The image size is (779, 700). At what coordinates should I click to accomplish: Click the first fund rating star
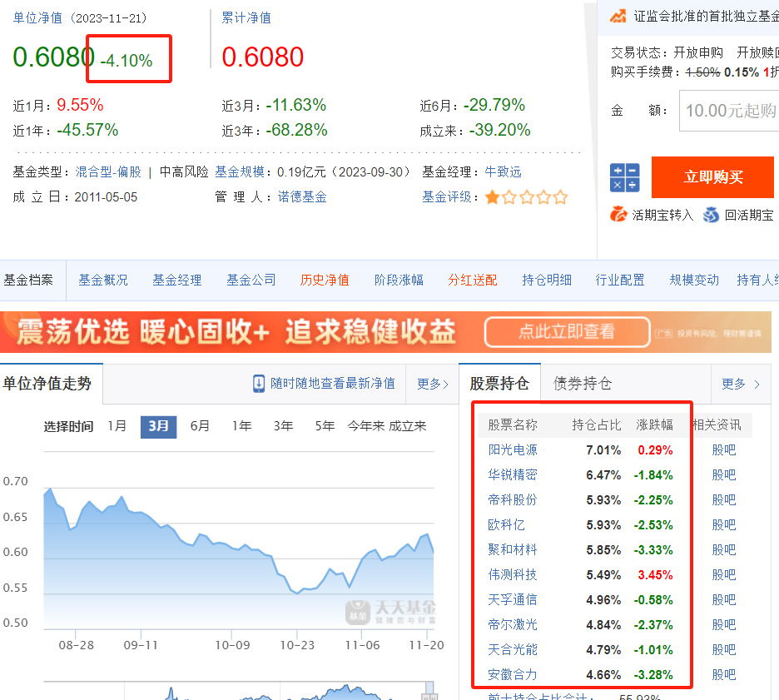pos(493,197)
